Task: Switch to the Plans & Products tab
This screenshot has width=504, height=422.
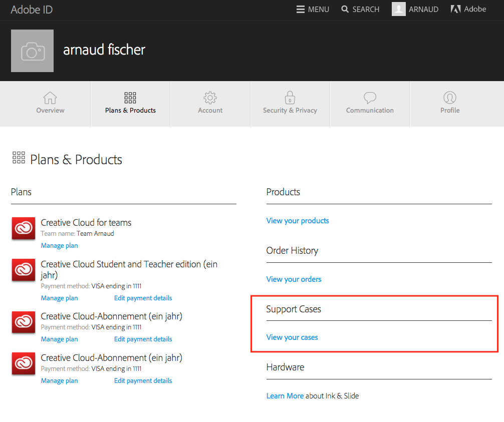Action: tap(130, 104)
